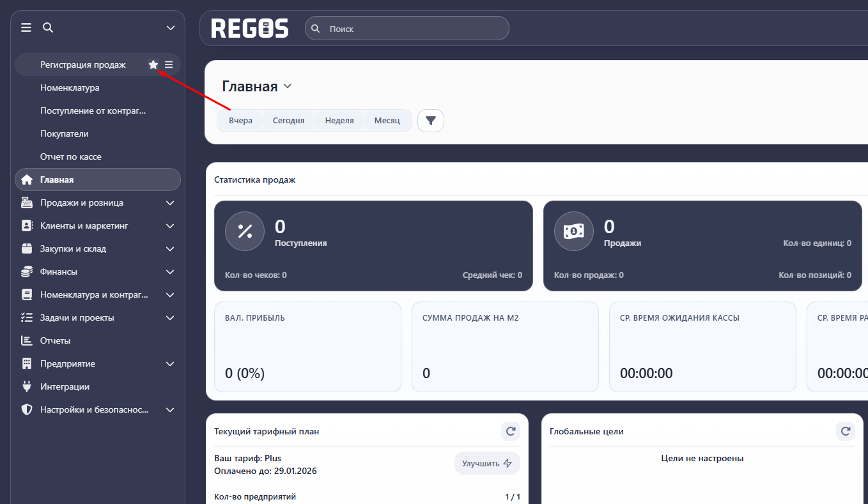Click the Улучшить tariff button
The image size is (868, 504).
pos(486,463)
